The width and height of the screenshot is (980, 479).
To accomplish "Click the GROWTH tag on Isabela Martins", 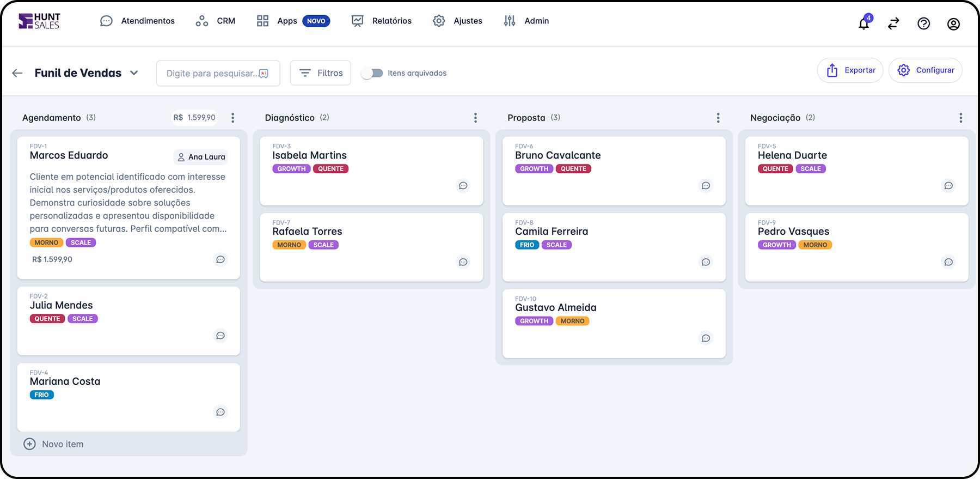I will 291,169.
